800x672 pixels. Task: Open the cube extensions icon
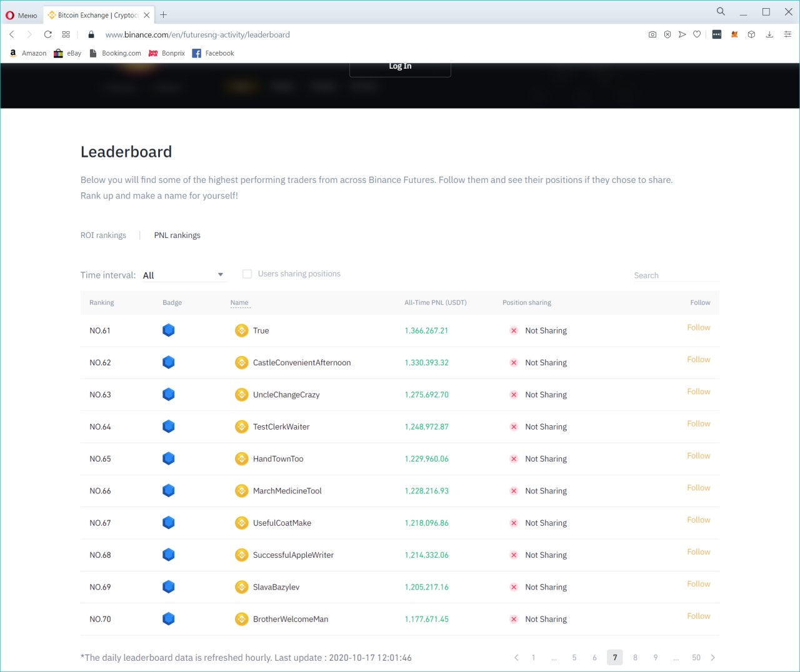click(751, 34)
